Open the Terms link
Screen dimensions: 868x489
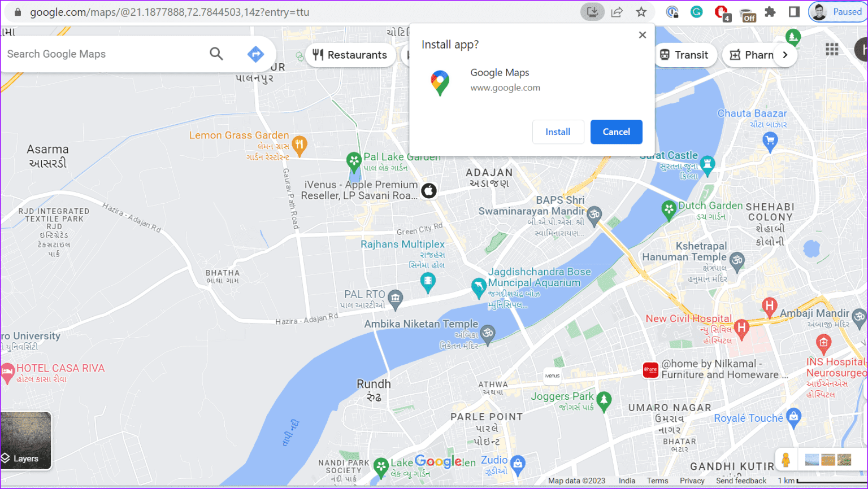click(x=657, y=481)
